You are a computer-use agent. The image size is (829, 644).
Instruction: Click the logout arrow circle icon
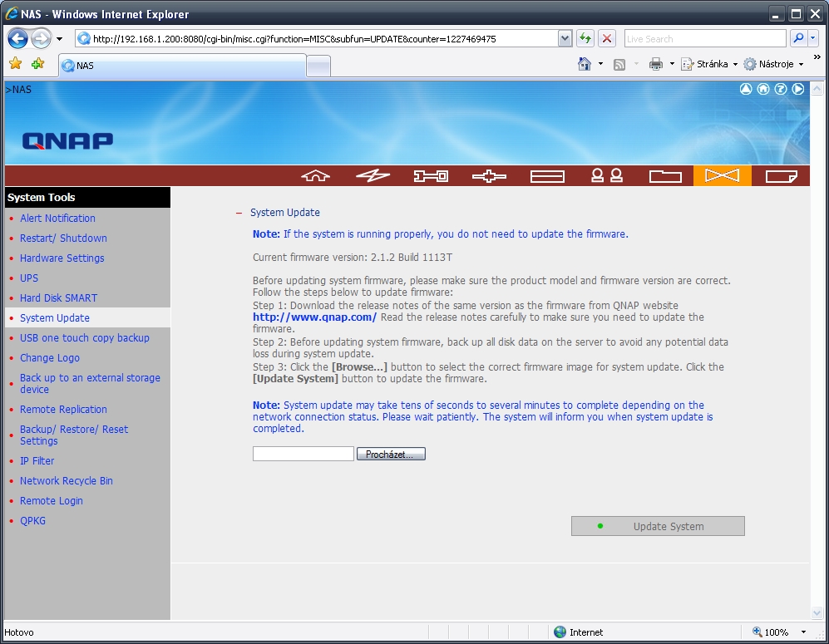797,89
